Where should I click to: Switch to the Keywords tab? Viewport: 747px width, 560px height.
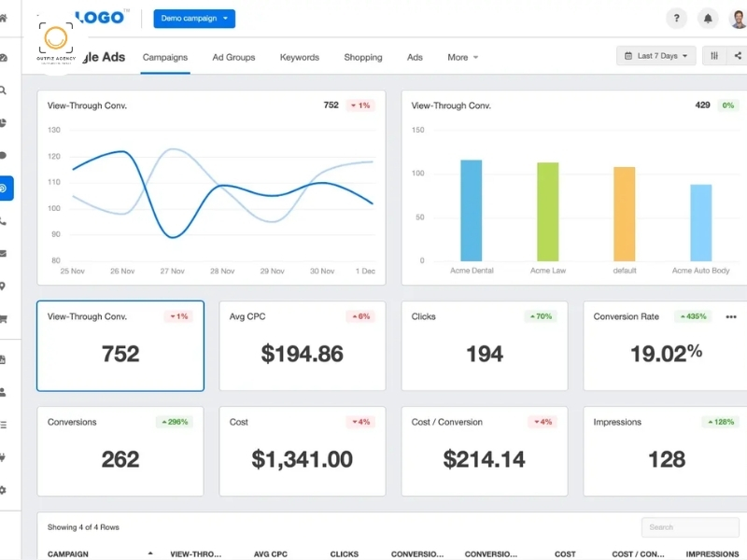(x=299, y=57)
